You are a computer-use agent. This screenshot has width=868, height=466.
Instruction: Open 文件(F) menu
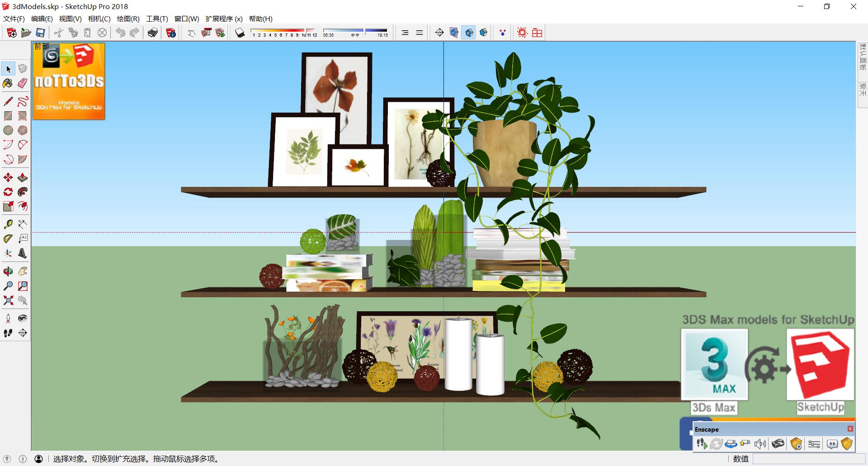pyautogui.click(x=14, y=19)
